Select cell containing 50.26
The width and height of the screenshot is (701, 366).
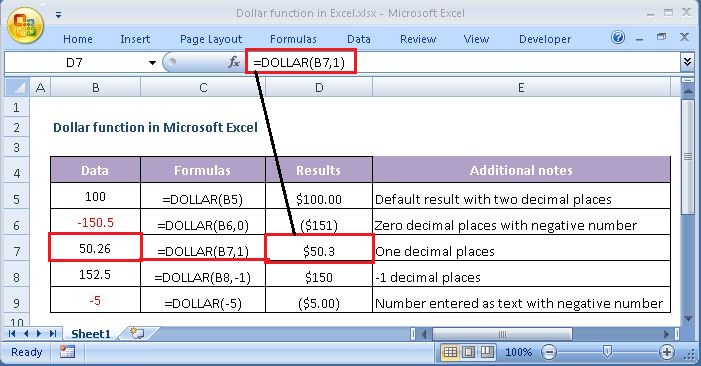[x=95, y=248]
